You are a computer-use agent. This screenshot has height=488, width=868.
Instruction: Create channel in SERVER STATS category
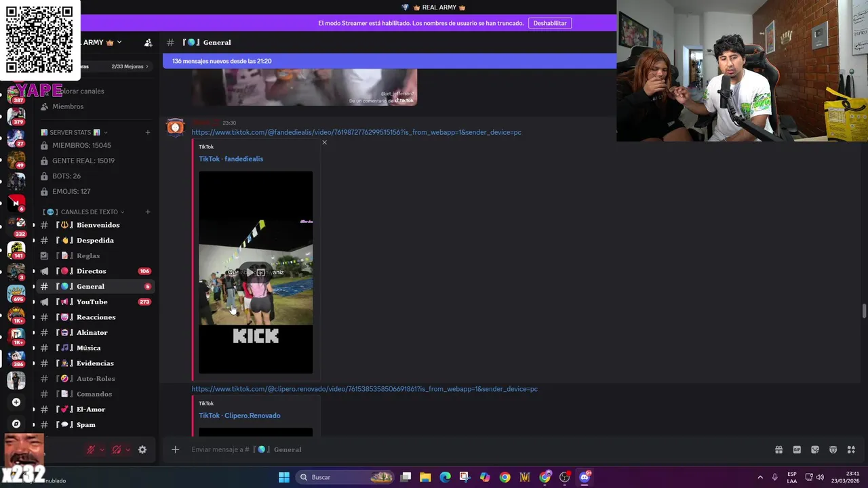[148, 132]
